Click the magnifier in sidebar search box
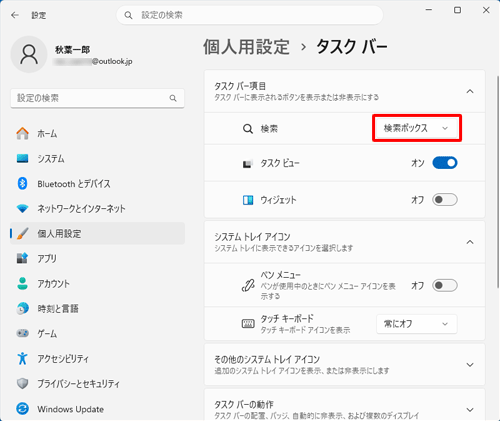Image resolution: width=500 pixels, height=421 pixels. coord(173,98)
